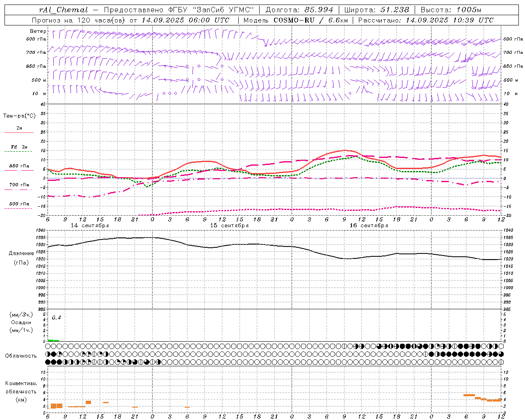Click the 500 гПа legend entry in temperature panel
This screenshot has width=525, height=420.
pyautogui.click(x=19, y=204)
